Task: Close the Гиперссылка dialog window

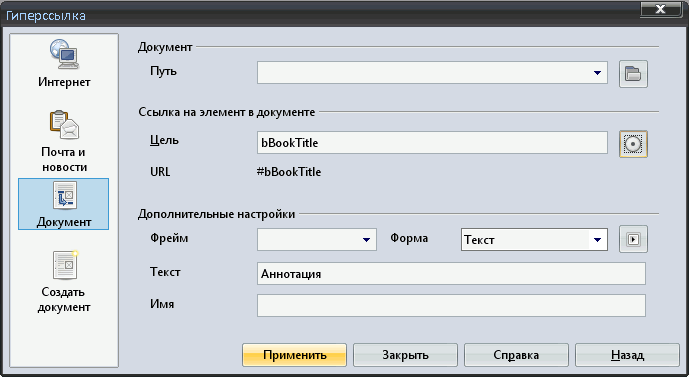Action: coord(660,9)
